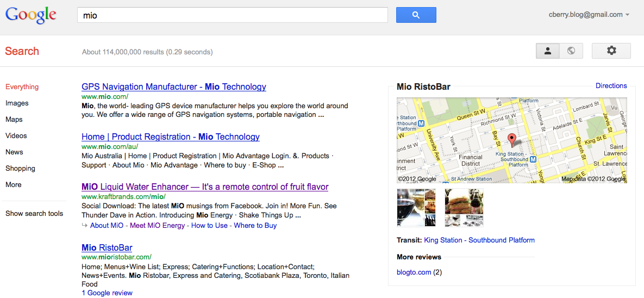644x298 pixels.
Task: Open the settings gear menu
Action: [611, 51]
